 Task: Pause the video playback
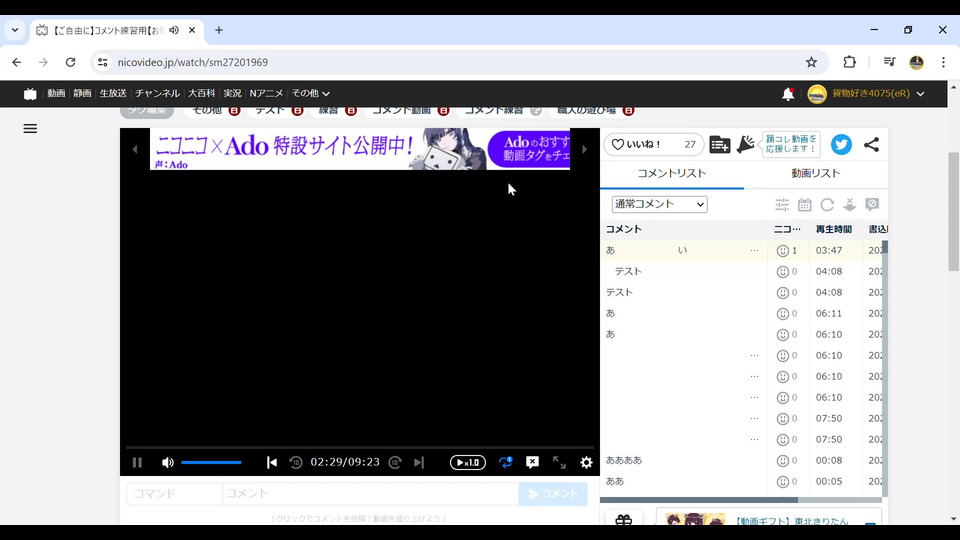pos(137,462)
